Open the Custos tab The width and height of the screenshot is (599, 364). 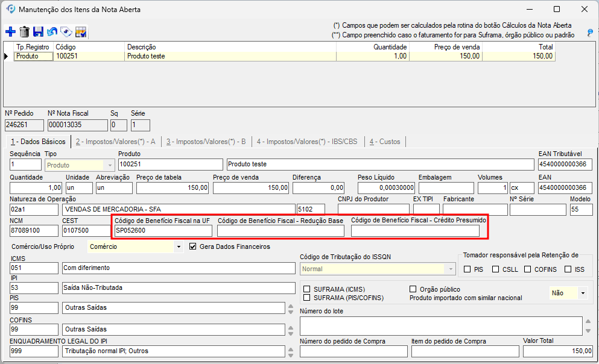pyautogui.click(x=385, y=142)
